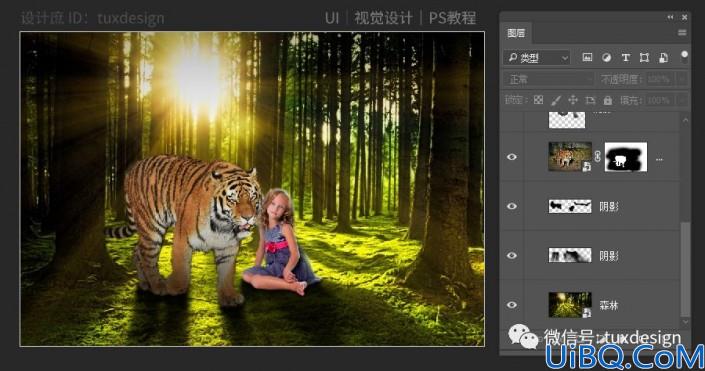Filter layers by adjustment layer icon
The height and width of the screenshot is (371, 705).
pos(607,58)
